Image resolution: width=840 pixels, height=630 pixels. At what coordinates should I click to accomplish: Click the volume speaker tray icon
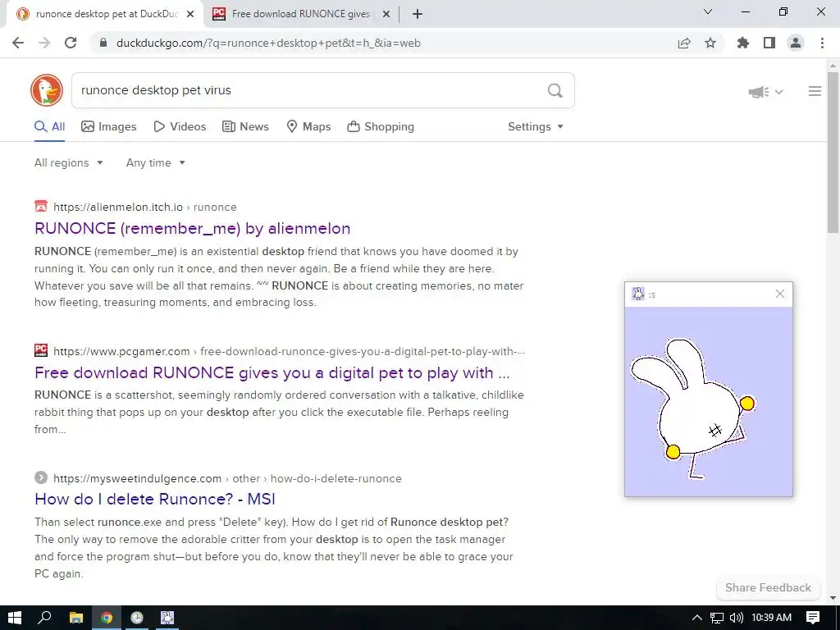(737, 618)
